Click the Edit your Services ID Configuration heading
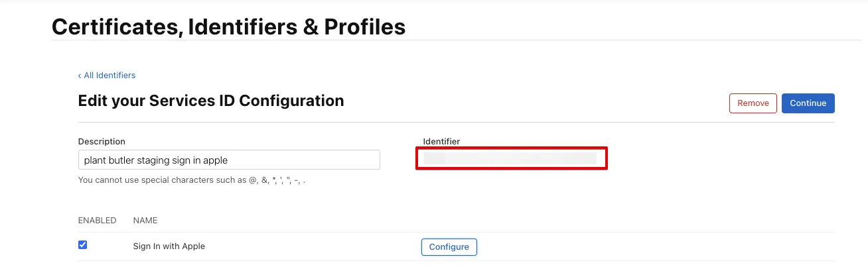This screenshot has width=868, height=267. [x=211, y=101]
